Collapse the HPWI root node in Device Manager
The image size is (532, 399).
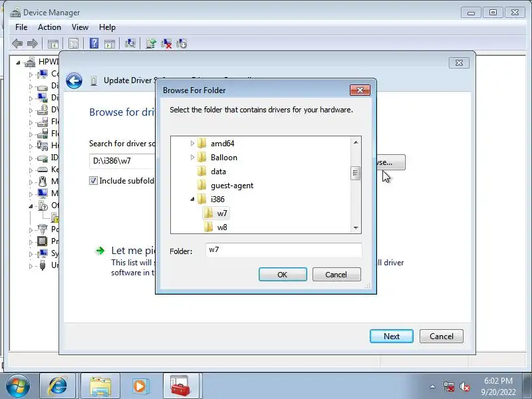point(18,63)
